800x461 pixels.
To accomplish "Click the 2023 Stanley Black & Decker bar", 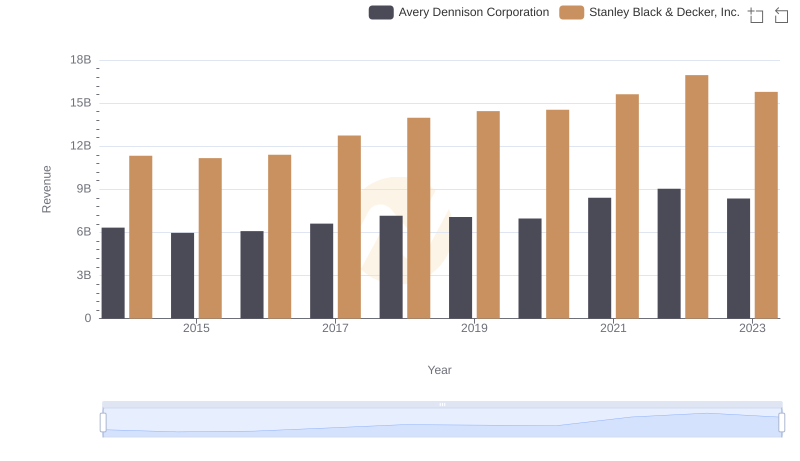I will (x=766, y=206).
